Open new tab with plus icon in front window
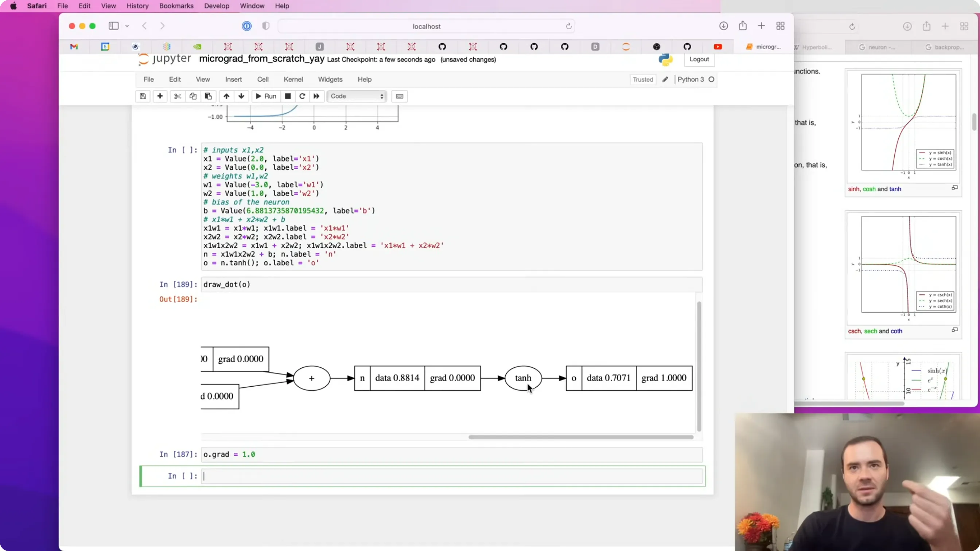 [761, 26]
